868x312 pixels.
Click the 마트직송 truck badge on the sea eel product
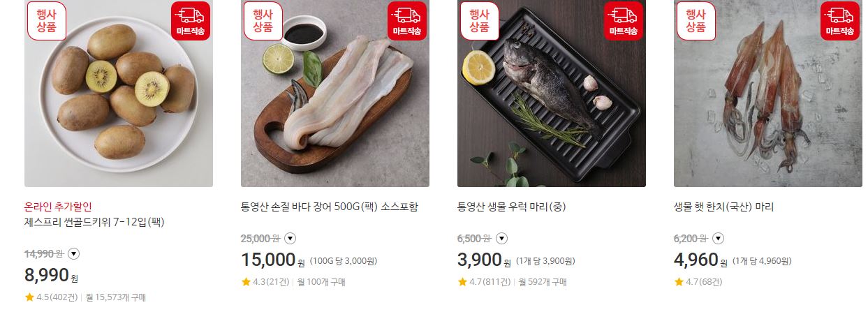pyautogui.click(x=407, y=21)
